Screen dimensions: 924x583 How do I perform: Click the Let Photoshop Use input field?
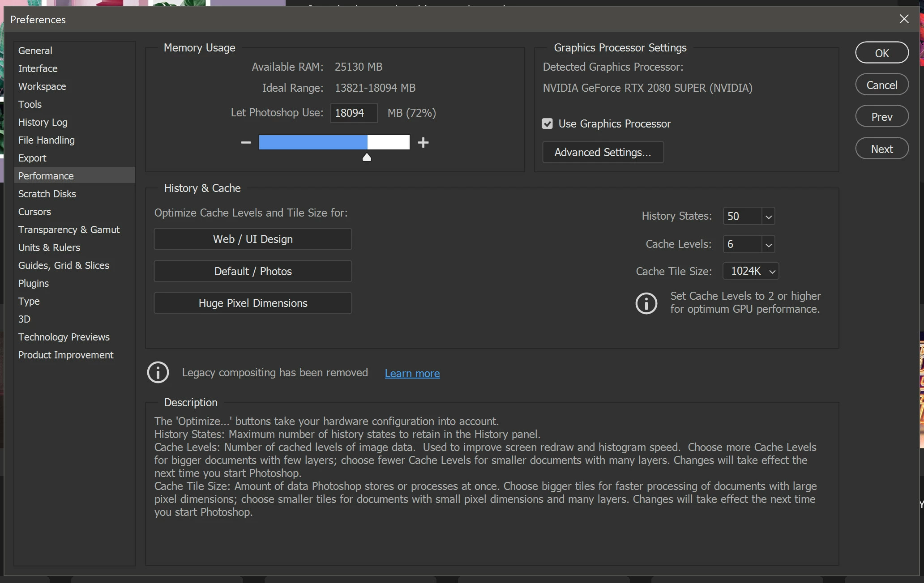(353, 113)
